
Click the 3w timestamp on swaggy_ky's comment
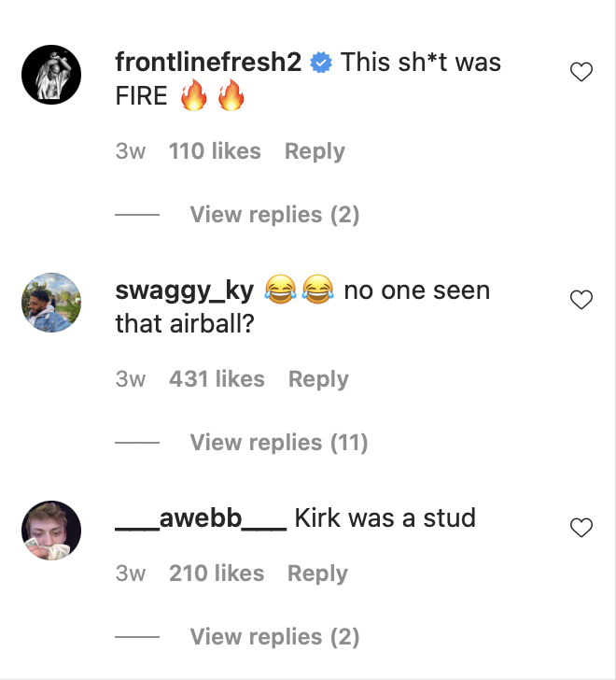point(131,379)
